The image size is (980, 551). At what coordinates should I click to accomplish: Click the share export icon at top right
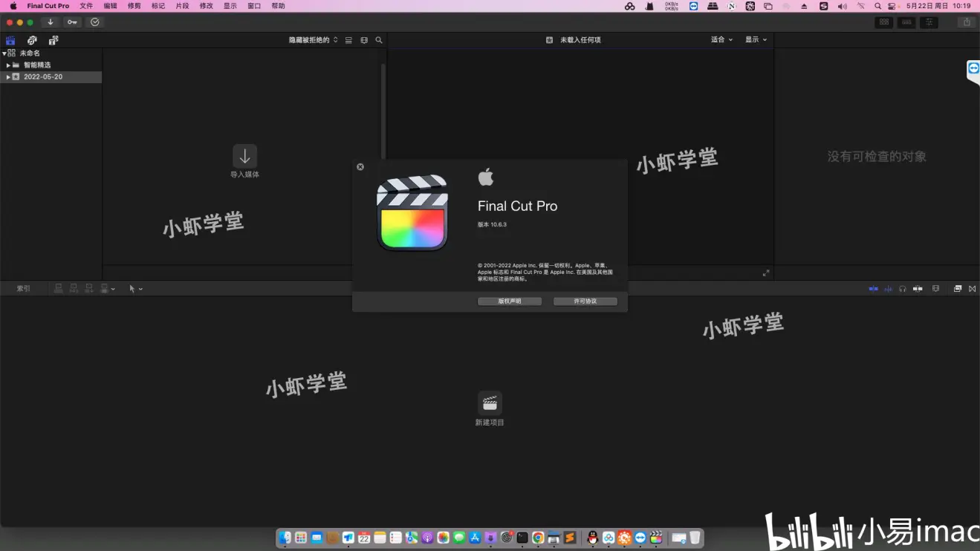tap(967, 22)
